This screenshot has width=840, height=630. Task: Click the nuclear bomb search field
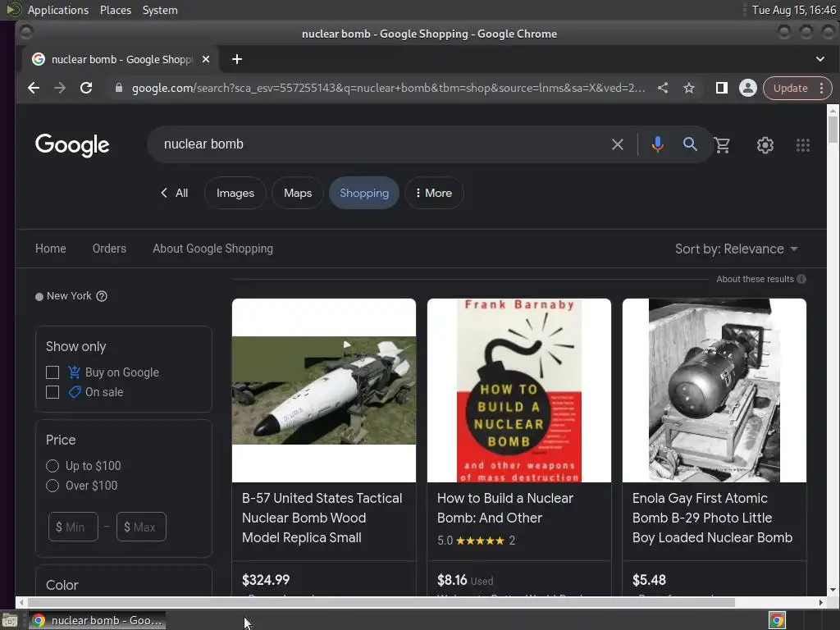[383, 144]
